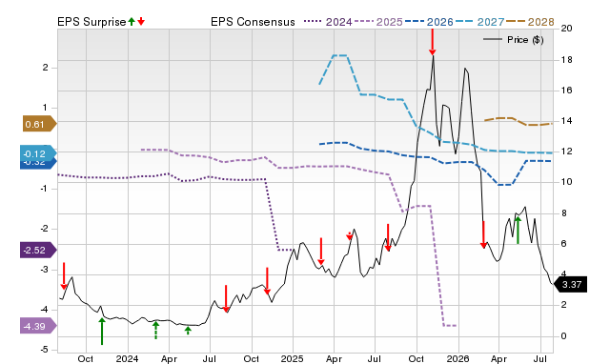Click the -3 on the EPS axis

tap(44, 269)
